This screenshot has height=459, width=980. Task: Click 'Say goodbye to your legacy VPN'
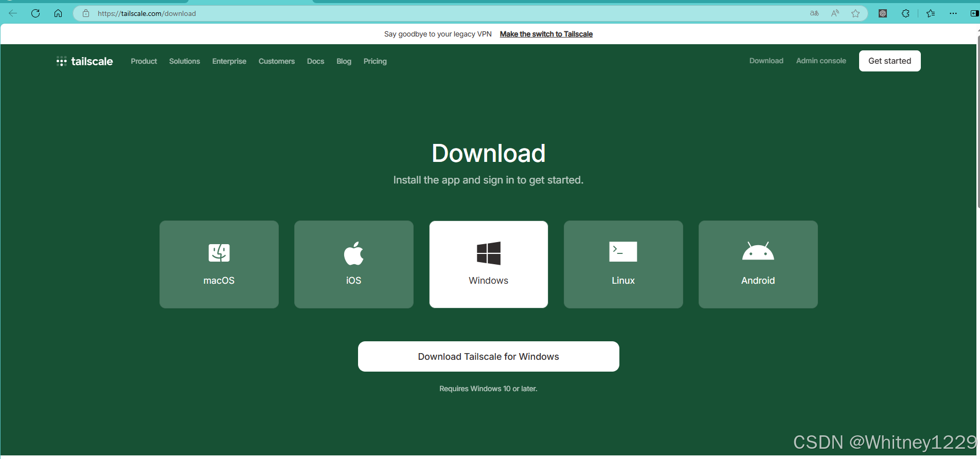coord(438,34)
